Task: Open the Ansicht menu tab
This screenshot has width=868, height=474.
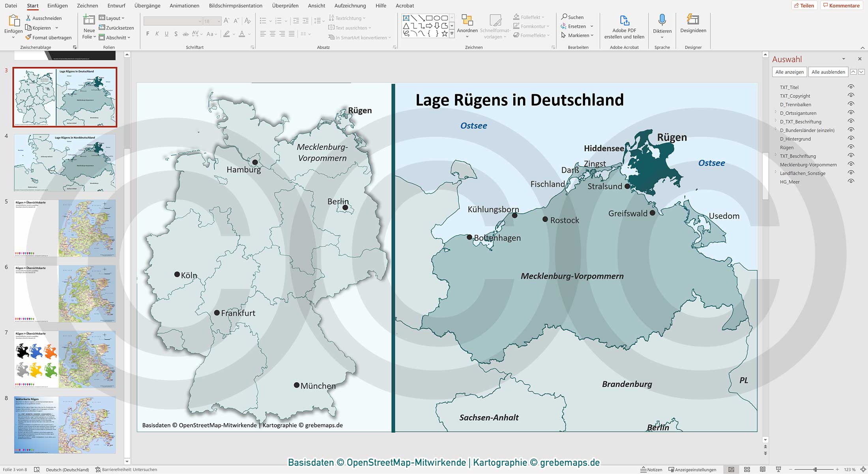Action: (316, 6)
